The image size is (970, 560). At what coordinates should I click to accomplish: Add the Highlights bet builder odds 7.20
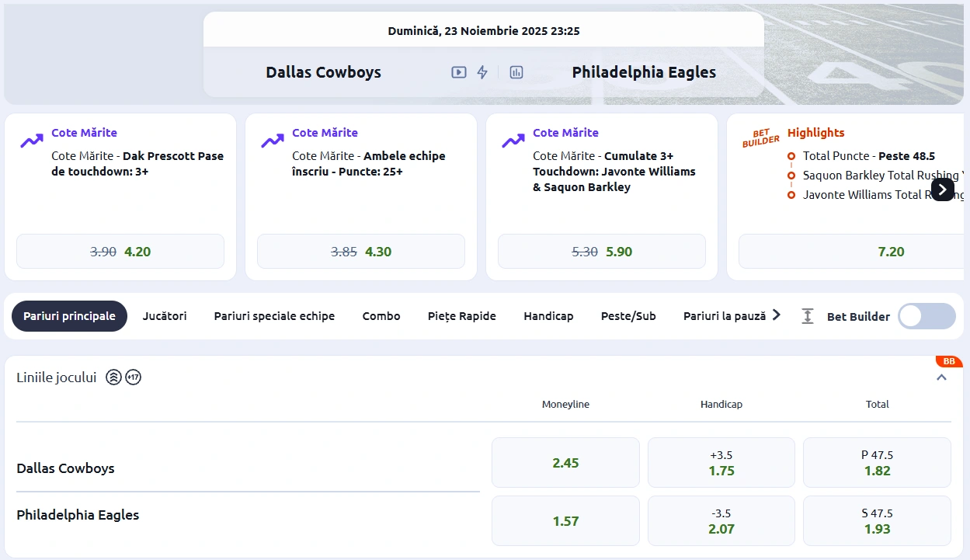850,252
